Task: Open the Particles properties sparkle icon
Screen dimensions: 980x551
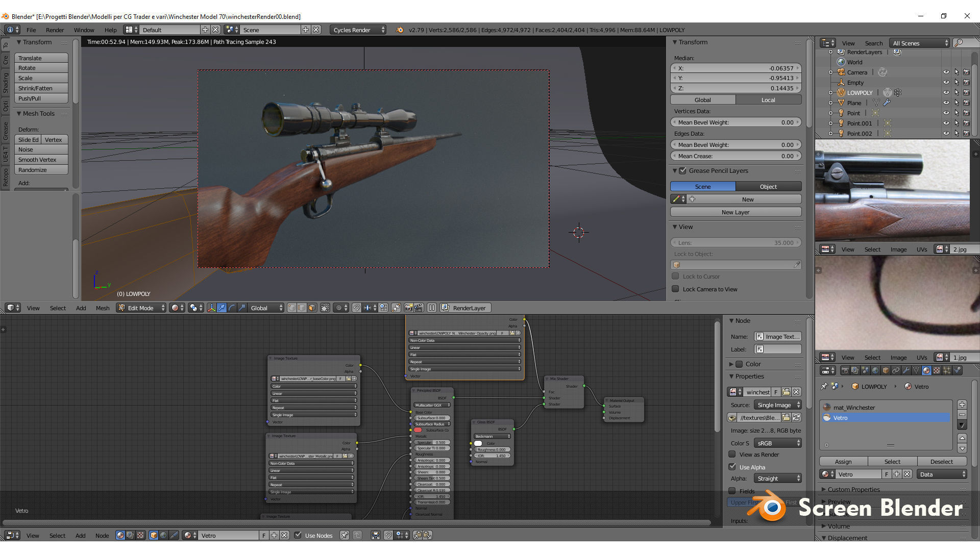Action: click(947, 370)
